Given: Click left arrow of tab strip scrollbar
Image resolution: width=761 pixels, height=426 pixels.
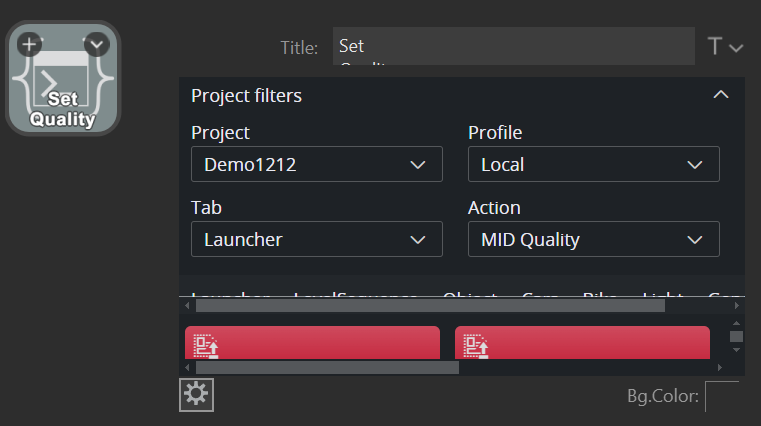Looking at the screenshot, I should (186, 306).
